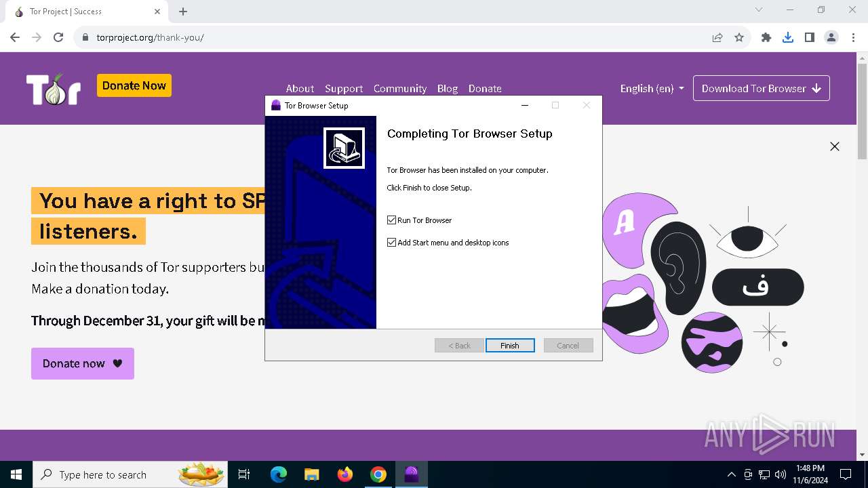
Task: Open the Chrome share page icon
Action: pos(717,37)
